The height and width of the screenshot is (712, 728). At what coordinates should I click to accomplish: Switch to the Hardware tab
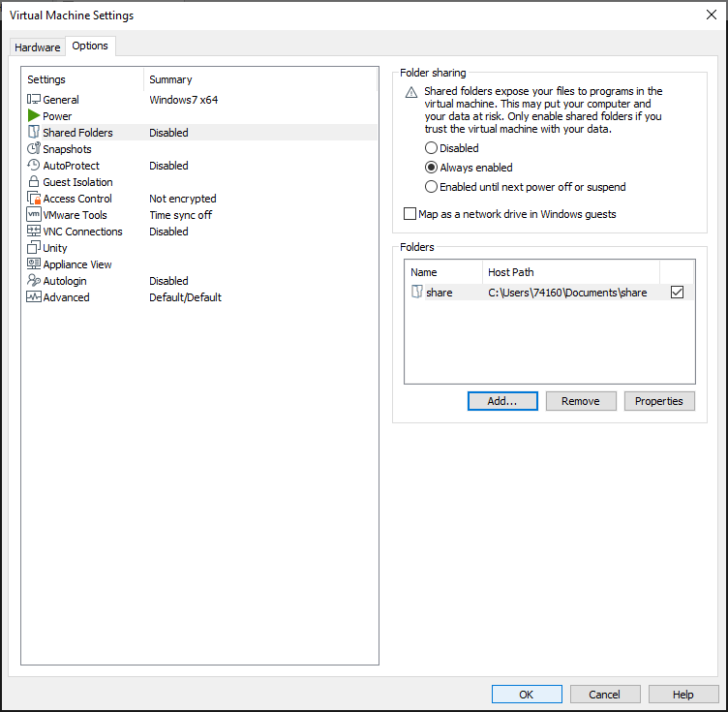point(37,47)
